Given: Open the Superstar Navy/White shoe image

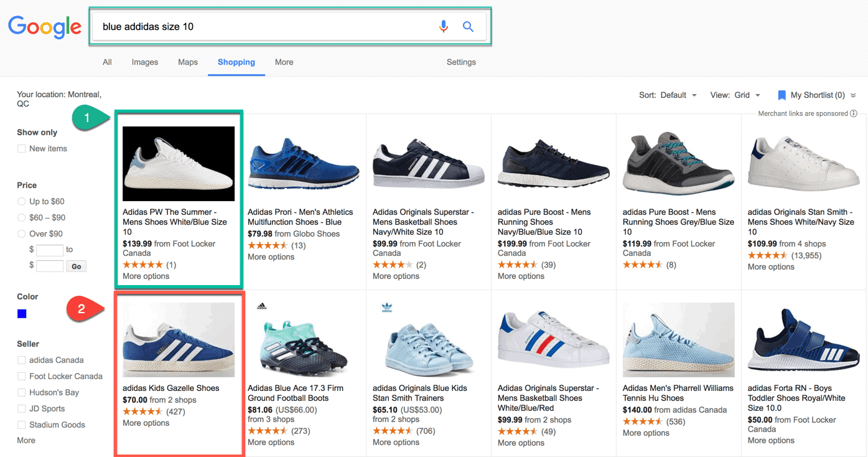Looking at the screenshot, I should point(429,164).
